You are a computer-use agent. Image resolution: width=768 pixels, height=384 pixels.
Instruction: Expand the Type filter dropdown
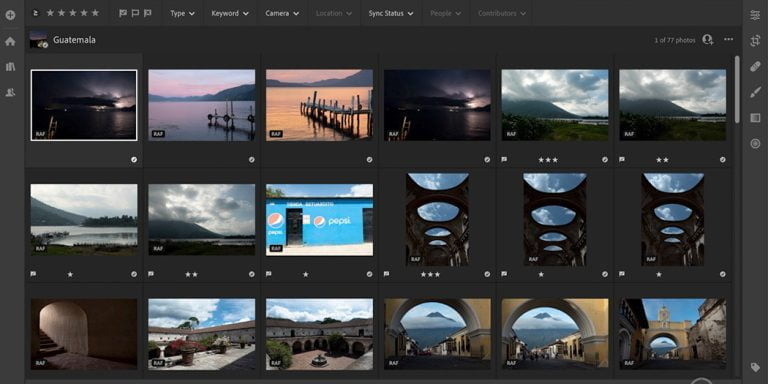coord(182,13)
